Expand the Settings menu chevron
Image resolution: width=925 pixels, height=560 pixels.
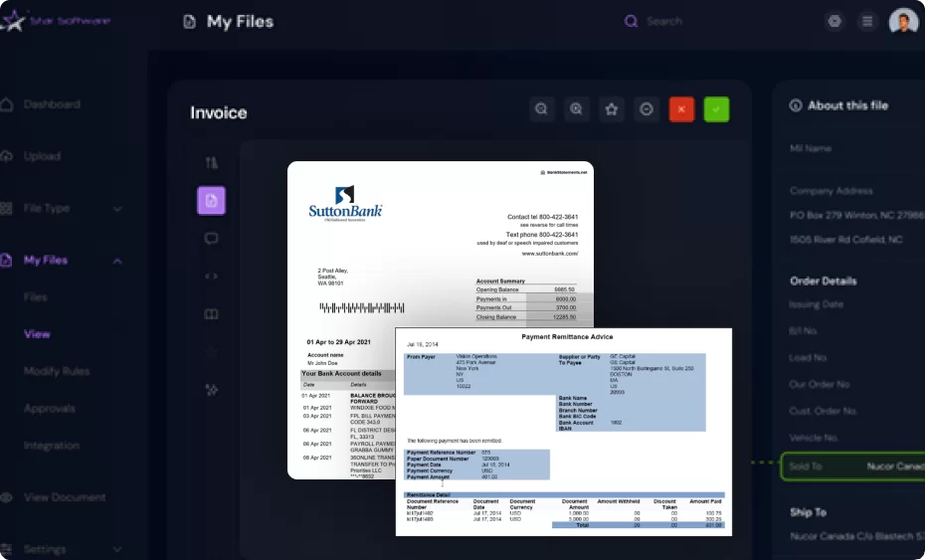(x=117, y=549)
